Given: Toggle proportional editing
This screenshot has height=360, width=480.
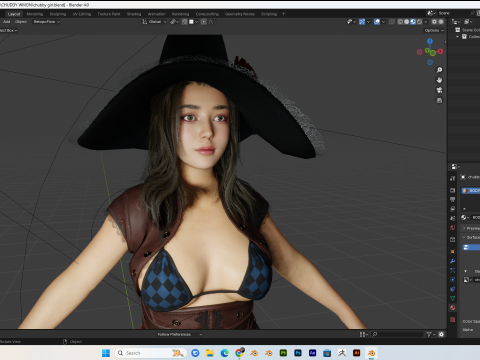Looking at the screenshot, I should [204, 22].
